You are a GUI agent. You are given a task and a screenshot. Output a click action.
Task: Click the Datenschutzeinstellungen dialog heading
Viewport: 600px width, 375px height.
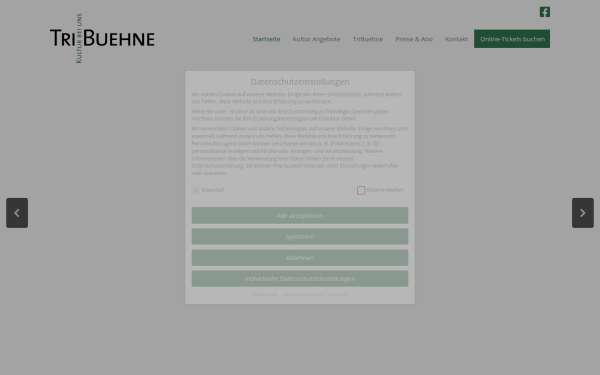pyautogui.click(x=300, y=82)
